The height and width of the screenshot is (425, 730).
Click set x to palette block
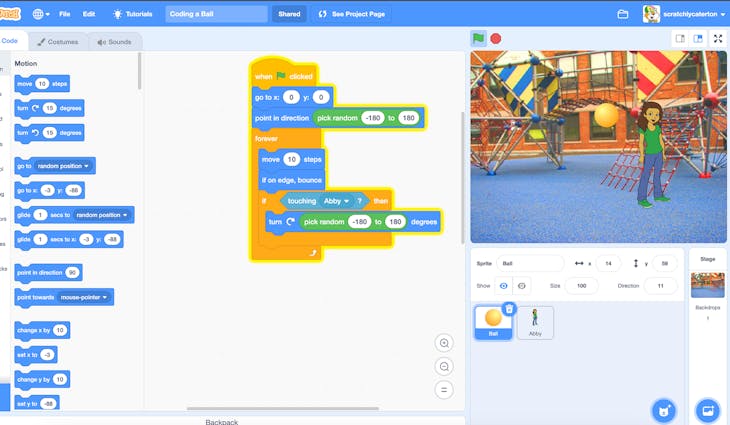pos(36,355)
